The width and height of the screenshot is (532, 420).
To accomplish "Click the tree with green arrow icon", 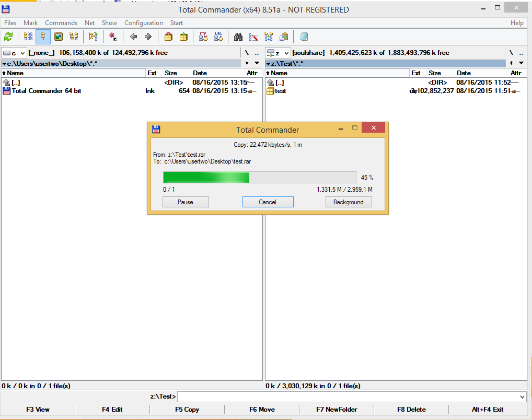I will [x=94, y=37].
